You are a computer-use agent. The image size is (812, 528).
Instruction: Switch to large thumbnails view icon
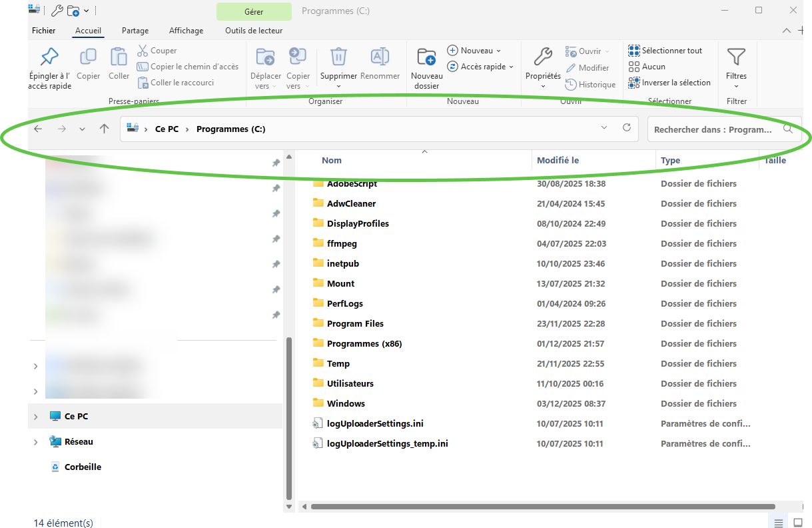tap(798, 522)
